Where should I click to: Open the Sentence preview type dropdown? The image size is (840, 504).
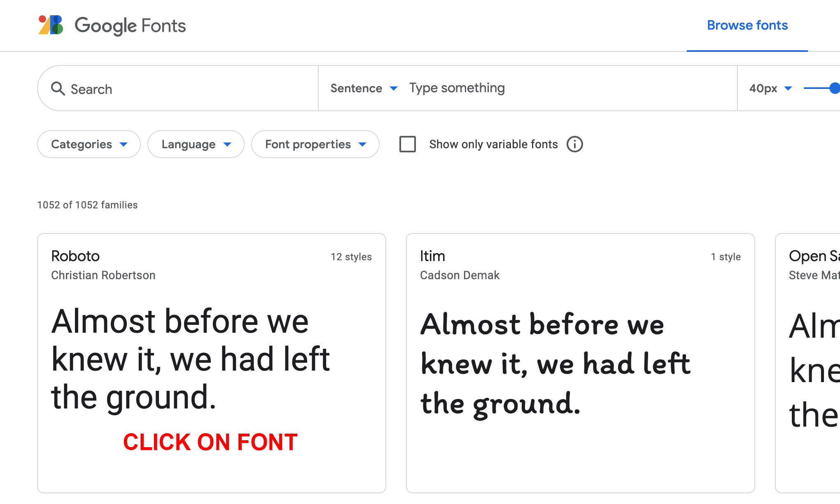364,88
